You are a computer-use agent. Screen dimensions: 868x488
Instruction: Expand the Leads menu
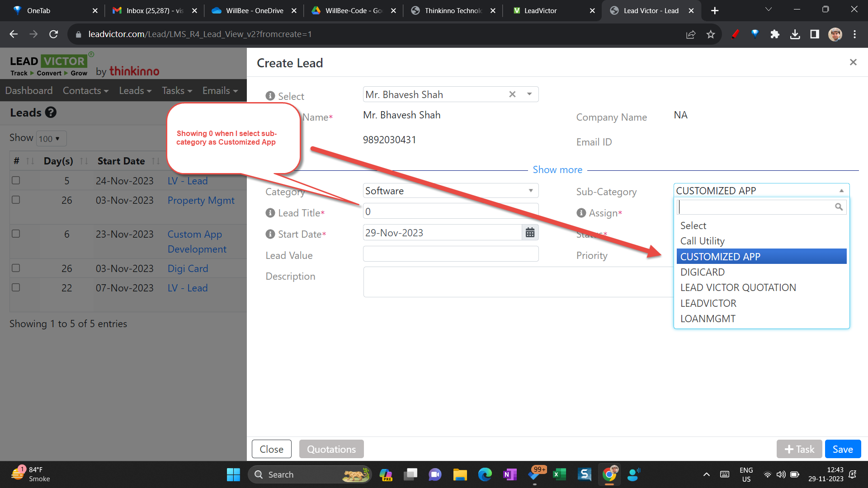[135, 90]
